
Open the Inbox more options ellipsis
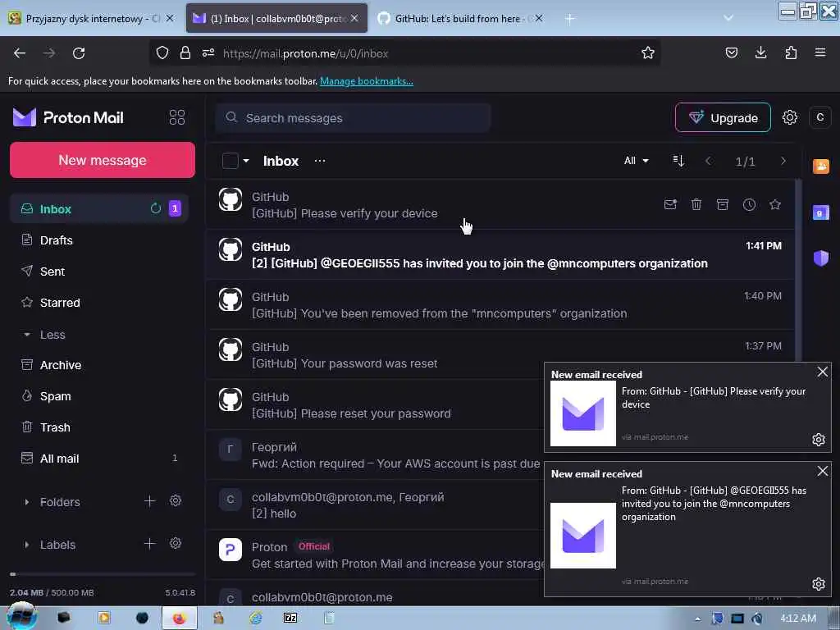(x=320, y=161)
